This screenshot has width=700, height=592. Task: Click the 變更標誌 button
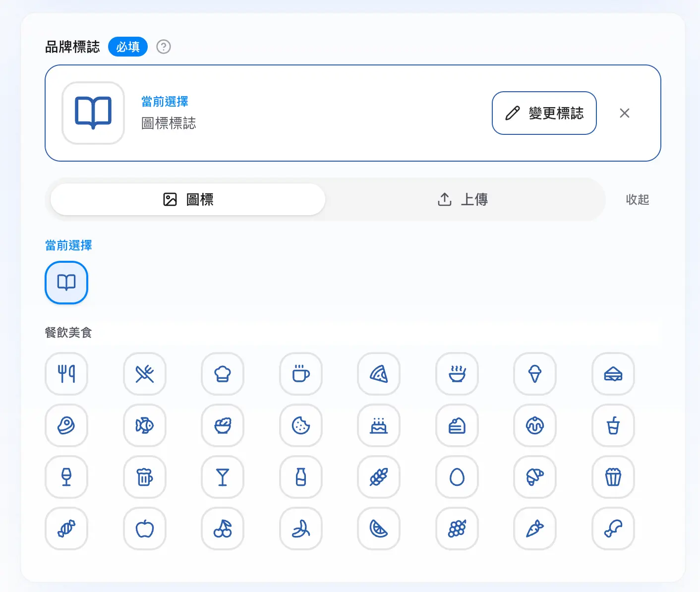544,113
